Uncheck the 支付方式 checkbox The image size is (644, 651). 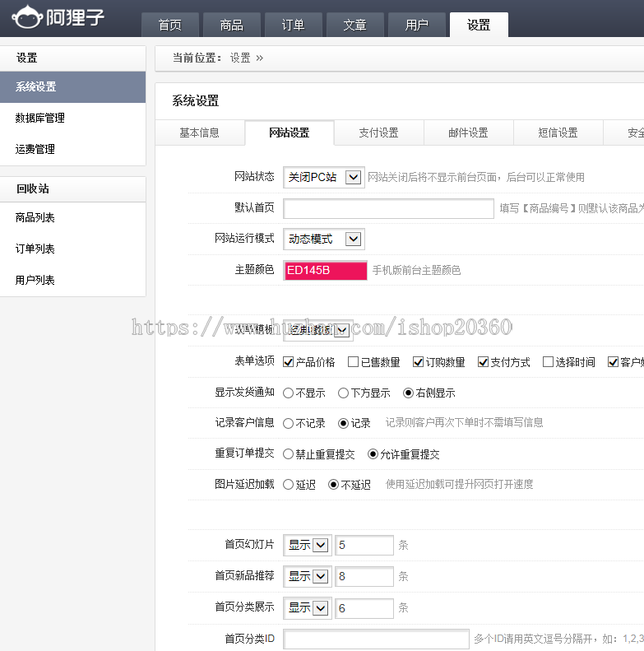coord(483,362)
